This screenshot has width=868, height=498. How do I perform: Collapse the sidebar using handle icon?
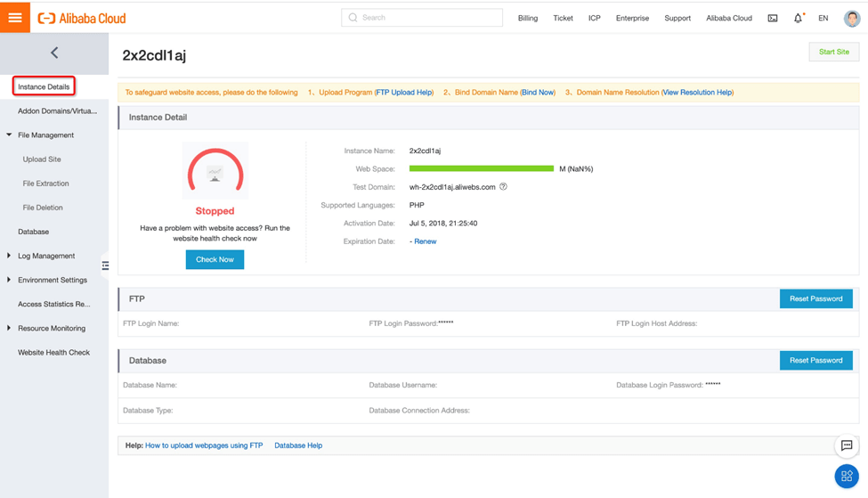click(x=105, y=265)
